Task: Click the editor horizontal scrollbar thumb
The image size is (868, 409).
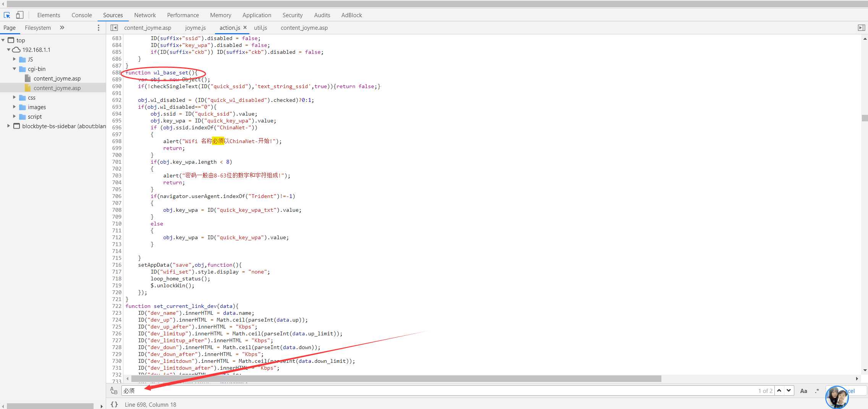Action: pyautogui.click(x=396, y=378)
